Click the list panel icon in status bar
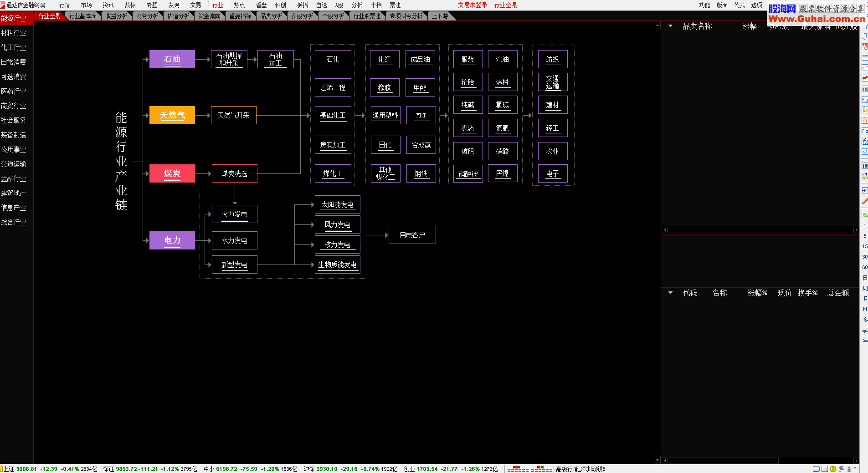This screenshot has width=868, height=473. [824, 469]
